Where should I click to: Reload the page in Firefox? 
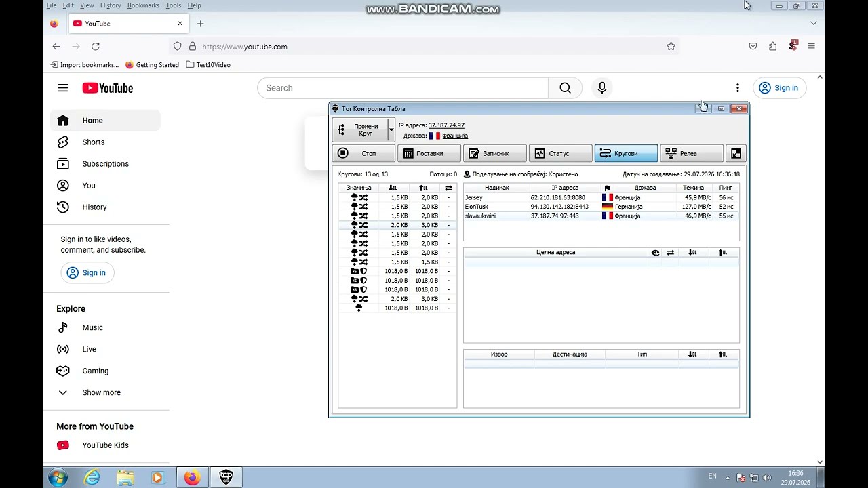click(x=96, y=47)
